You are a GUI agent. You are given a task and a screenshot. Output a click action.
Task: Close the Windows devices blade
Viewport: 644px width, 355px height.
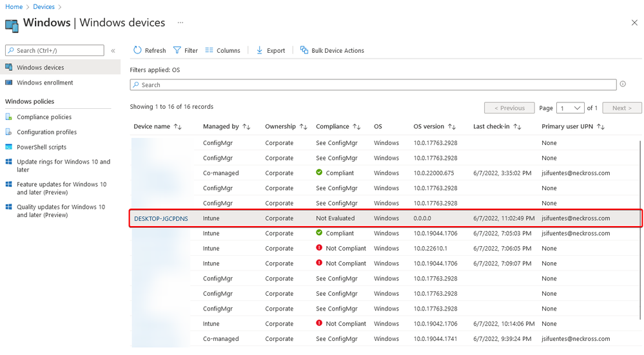[634, 23]
